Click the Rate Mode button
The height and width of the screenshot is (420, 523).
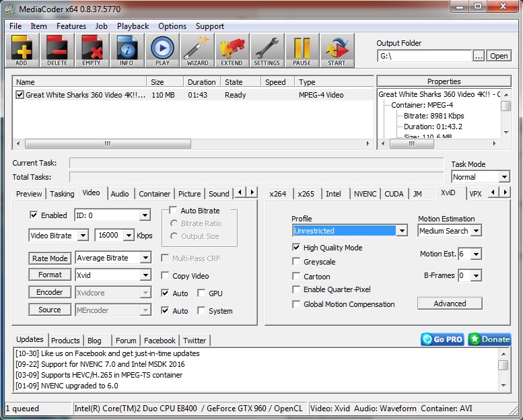coord(50,258)
